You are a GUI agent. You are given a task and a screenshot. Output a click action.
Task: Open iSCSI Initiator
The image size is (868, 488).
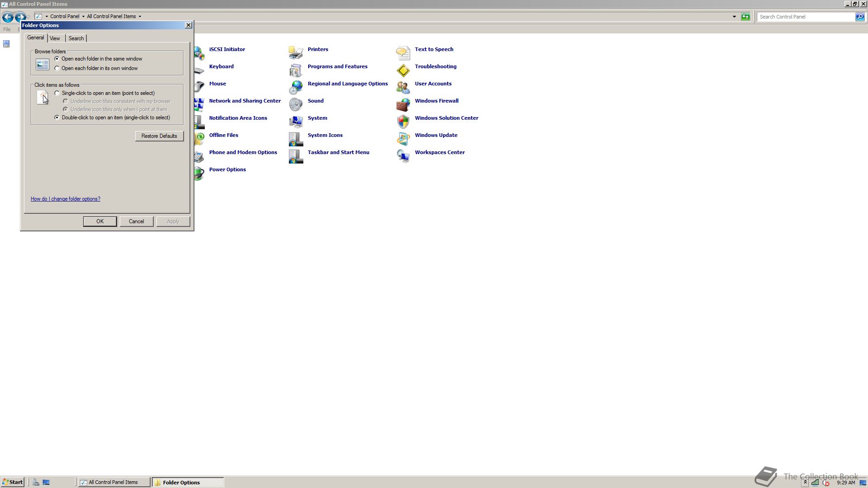click(227, 49)
